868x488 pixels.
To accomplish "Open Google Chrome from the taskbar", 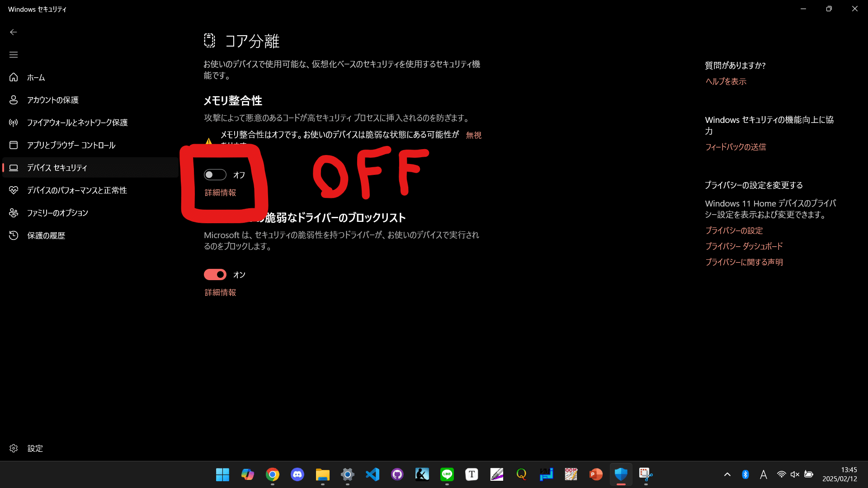I will pyautogui.click(x=273, y=474).
